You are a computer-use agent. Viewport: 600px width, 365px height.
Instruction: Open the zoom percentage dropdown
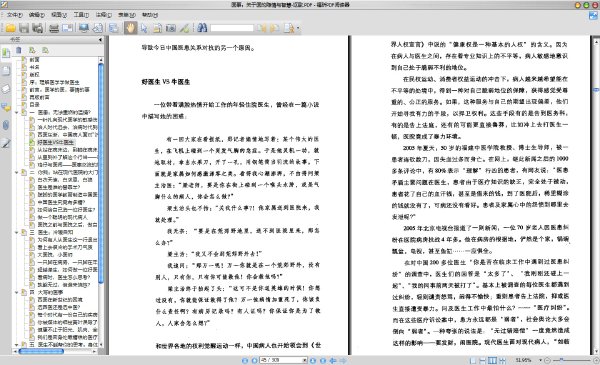coord(540,360)
